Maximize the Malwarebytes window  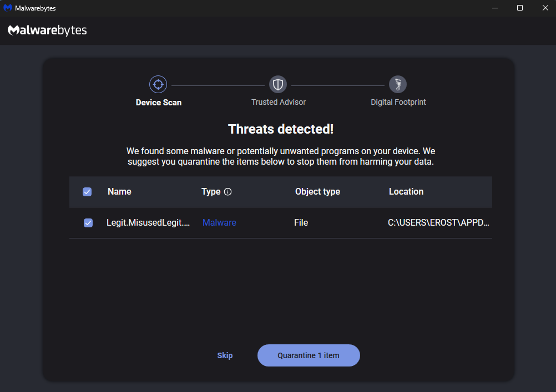point(520,8)
